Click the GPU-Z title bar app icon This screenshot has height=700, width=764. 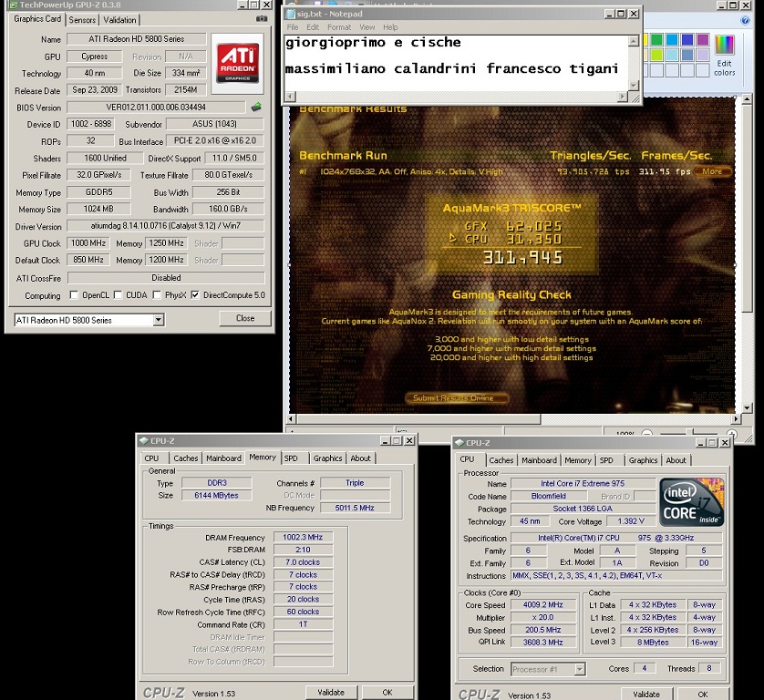click(x=13, y=5)
